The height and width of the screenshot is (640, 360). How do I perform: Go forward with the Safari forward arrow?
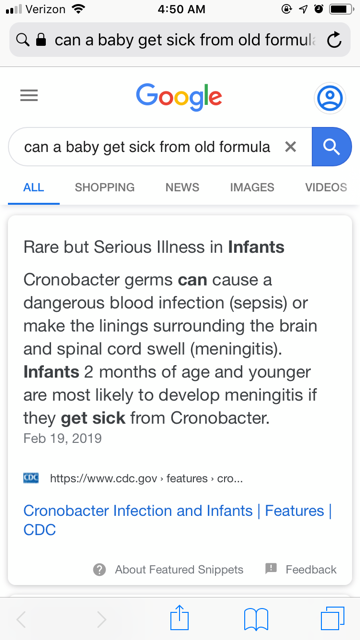pyautogui.click(x=102, y=620)
